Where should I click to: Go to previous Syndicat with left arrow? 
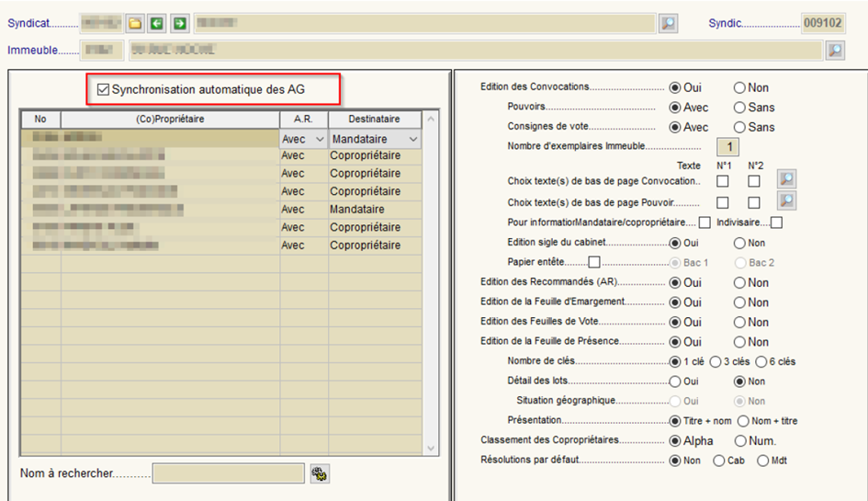coord(157,23)
